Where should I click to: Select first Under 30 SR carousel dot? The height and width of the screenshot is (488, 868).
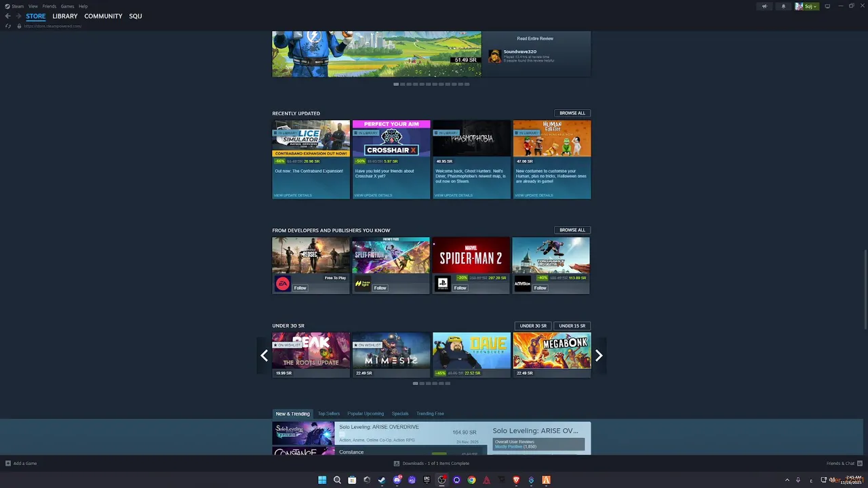click(x=416, y=384)
